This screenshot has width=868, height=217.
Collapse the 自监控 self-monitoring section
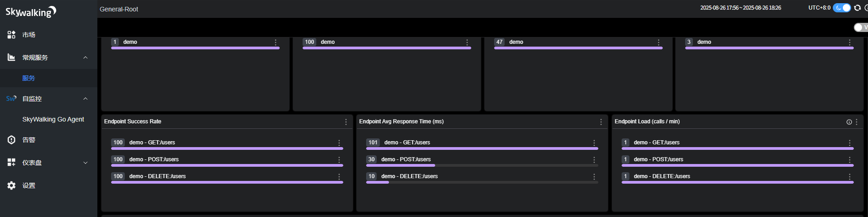(85, 99)
